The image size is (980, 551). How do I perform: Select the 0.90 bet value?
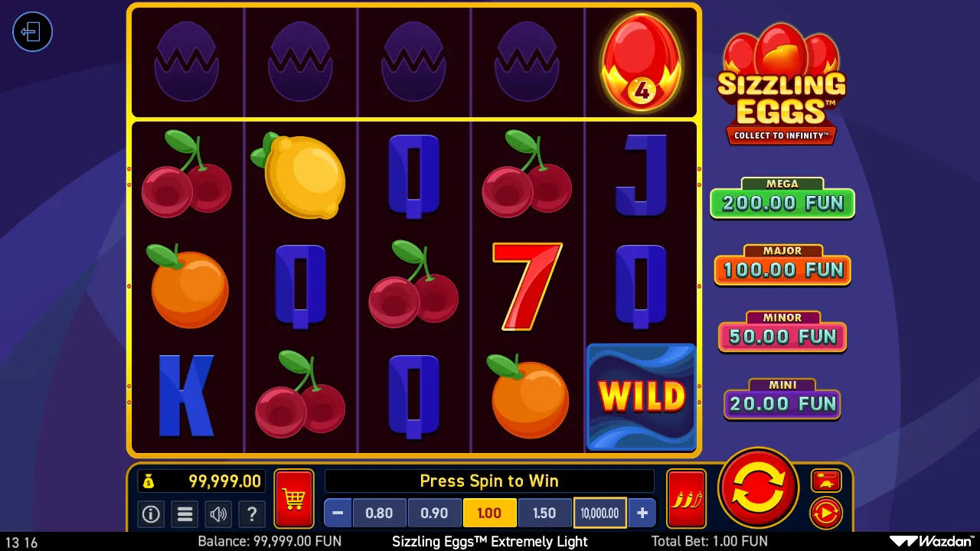point(434,514)
